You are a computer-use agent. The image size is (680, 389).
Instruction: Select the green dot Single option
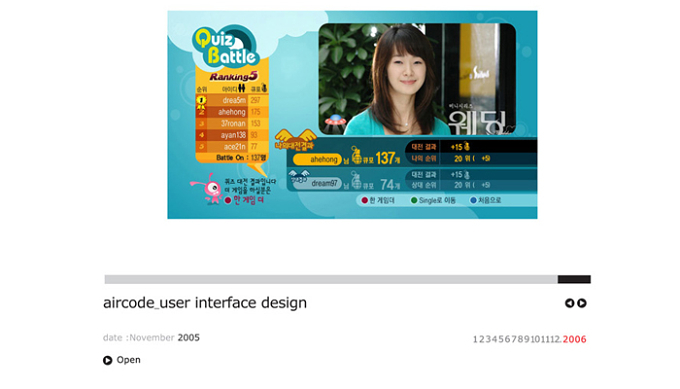pyautogui.click(x=433, y=200)
